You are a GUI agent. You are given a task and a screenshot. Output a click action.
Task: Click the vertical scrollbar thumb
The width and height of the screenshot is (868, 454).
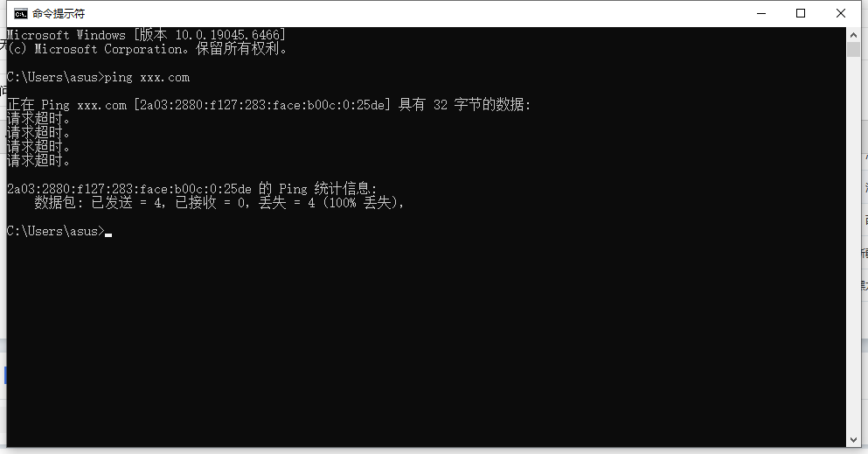coord(853,49)
